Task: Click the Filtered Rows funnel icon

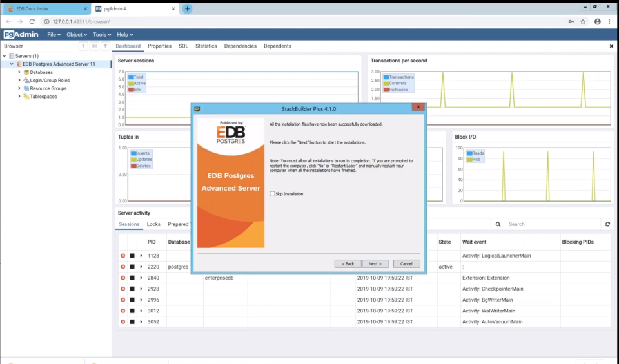Action: tap(105, 46)
